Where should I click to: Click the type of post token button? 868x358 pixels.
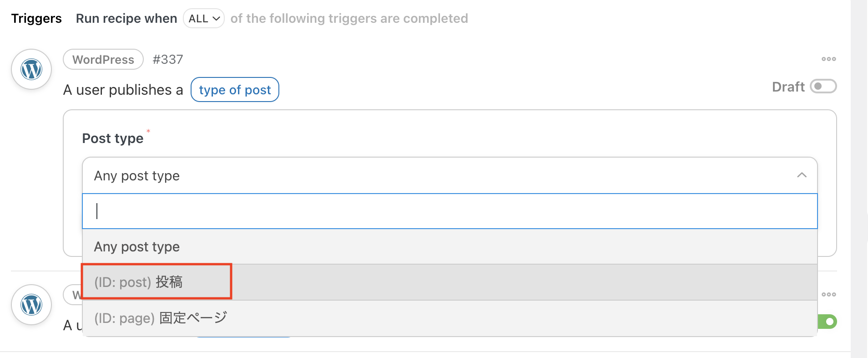235,90
